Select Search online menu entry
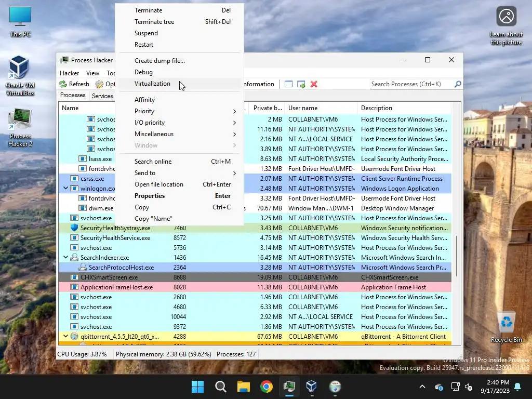 pyautogui.click(x=179, y=162)
